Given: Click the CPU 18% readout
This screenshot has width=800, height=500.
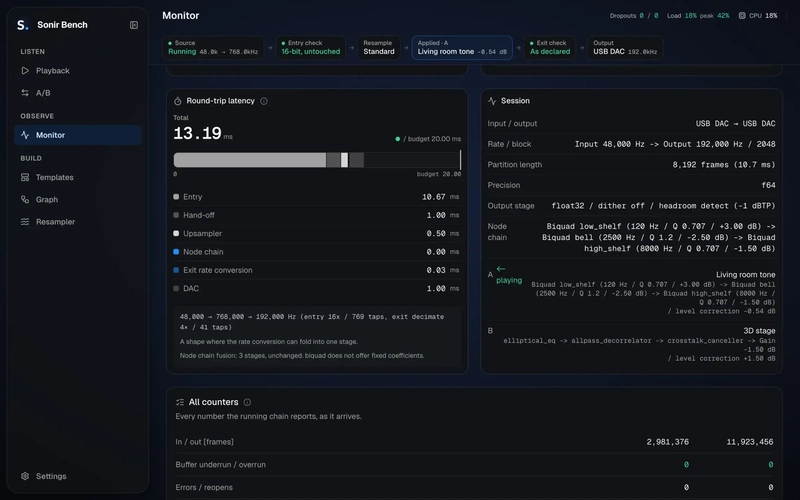Looking at the screenshot, I should (x=758, y=16).
